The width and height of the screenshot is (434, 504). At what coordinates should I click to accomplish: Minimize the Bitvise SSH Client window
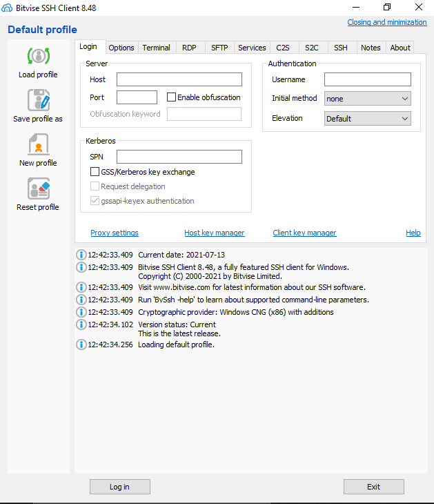pos(356,7)
